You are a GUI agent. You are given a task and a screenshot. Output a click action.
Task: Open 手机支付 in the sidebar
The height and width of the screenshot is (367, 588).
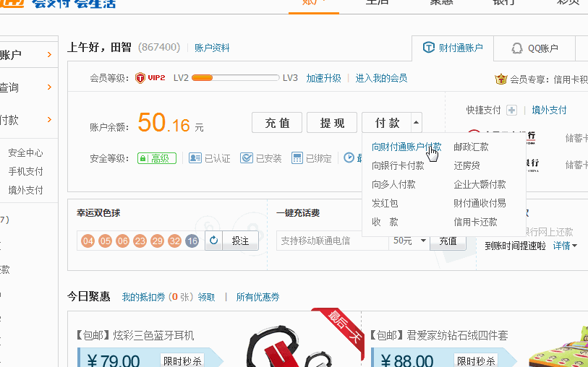pyautogui.click(x=25, y=171)
